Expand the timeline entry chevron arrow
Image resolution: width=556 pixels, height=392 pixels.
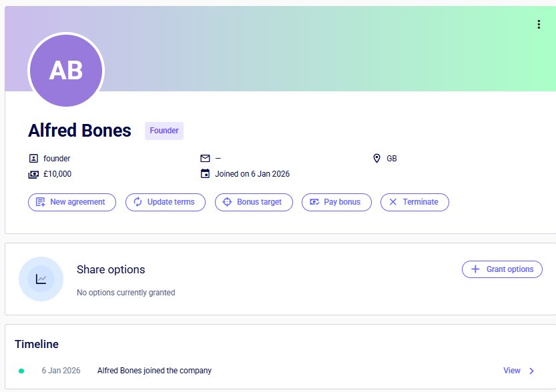pyautogui.click(x=532, y=371)
